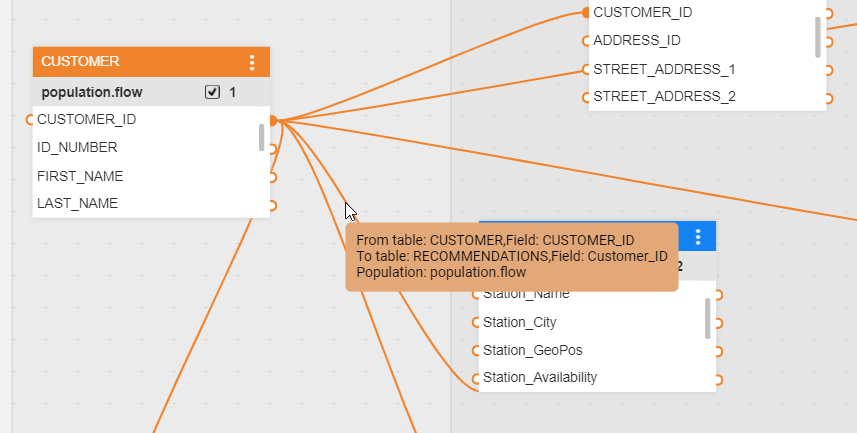The height and width of the screenshot is (433, 857).
Task: Click the right connector port of STREET_ADDRESS_2
Action: [829, 98]
